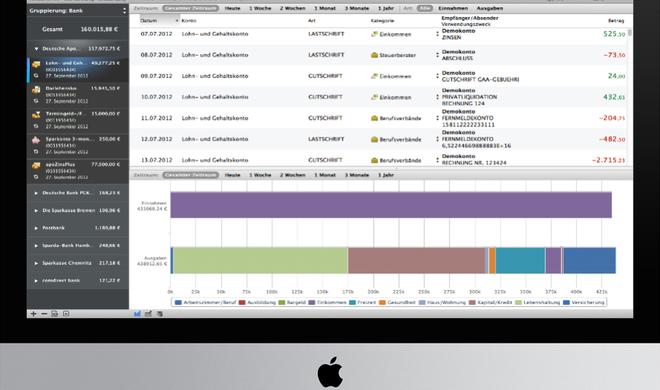
Task: Click the Berufsverbände icon in the 12.07.2012 row
Action: (374, 139)
